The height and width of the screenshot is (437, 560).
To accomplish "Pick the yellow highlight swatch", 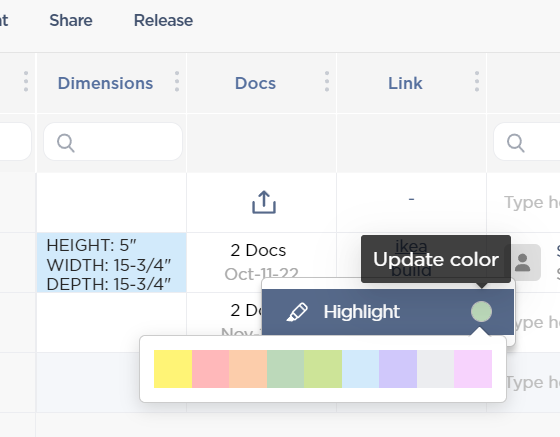I will 173,369.
